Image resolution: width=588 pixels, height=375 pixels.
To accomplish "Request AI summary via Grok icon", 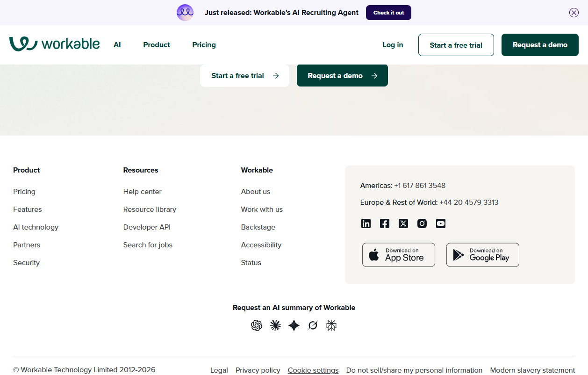I will point(313,325).
